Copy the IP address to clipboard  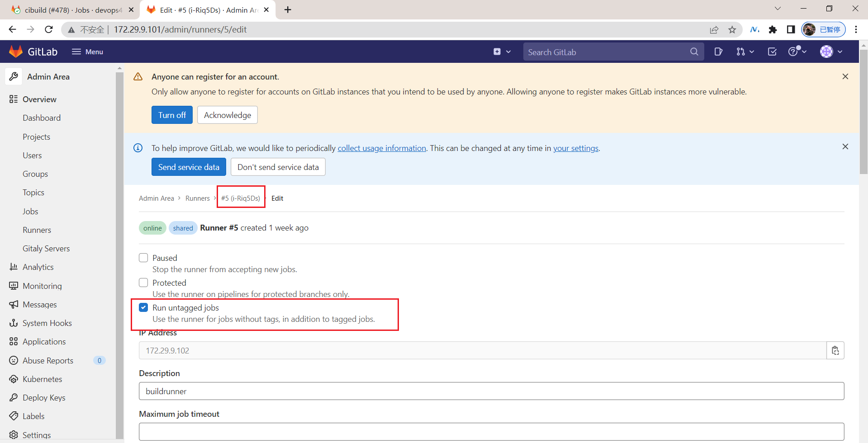(x=835, y=350)
